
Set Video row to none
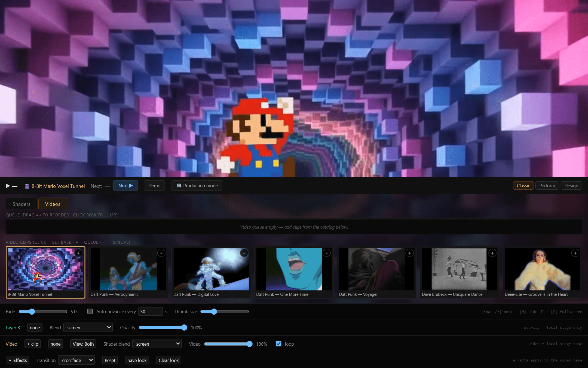56,344
